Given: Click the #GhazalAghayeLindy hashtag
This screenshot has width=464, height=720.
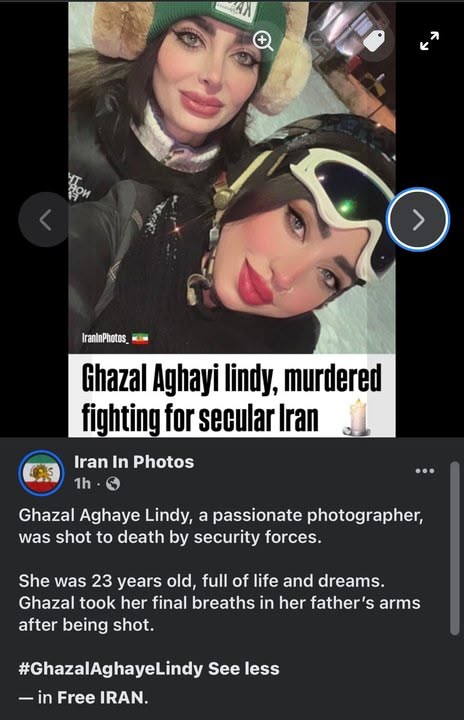Looking at the screenshot, I should 110,669.
